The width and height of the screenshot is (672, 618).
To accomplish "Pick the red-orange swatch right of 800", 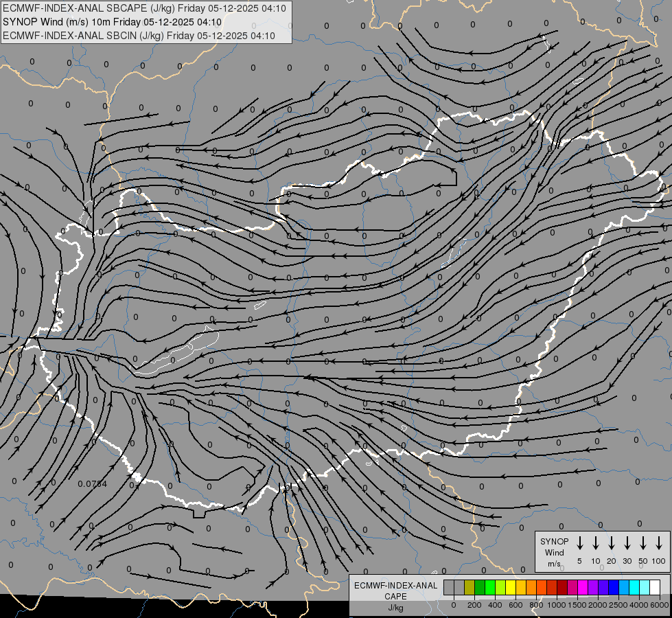I will 542,588.
